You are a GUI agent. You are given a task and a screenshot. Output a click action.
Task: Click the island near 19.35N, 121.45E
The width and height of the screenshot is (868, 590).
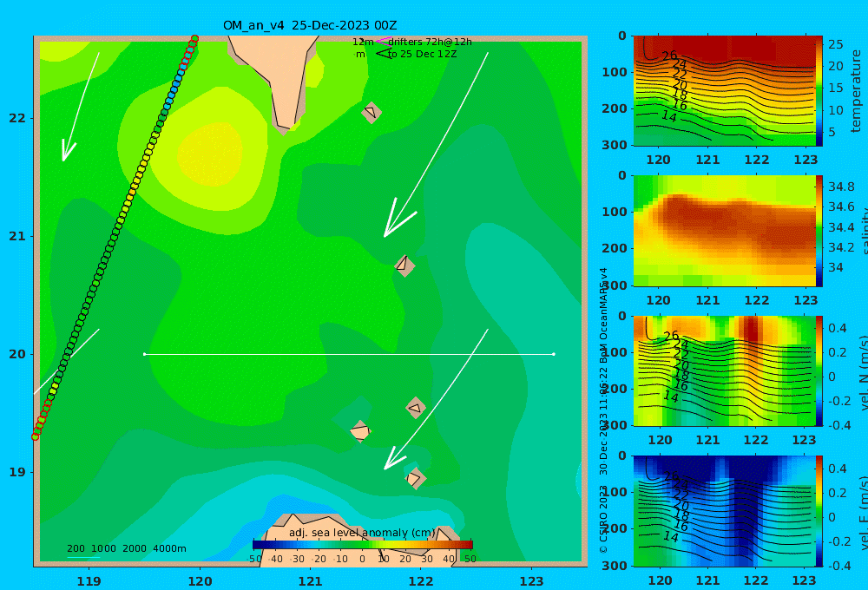point(360,431)
